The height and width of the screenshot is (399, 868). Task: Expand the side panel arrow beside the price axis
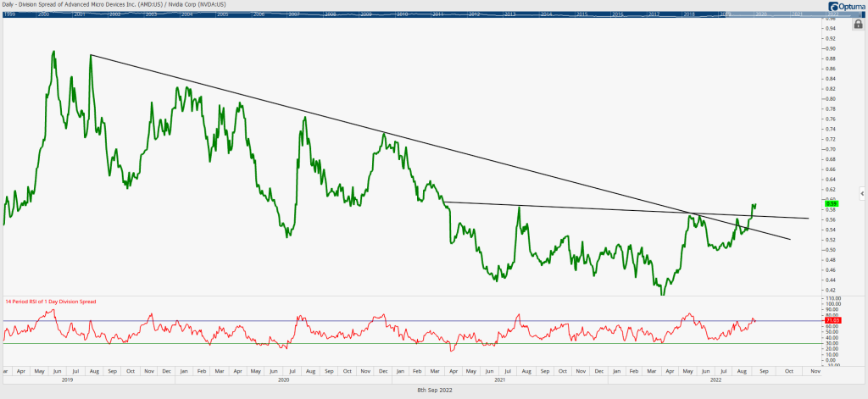pyautogui.click(x=862, y=193)
